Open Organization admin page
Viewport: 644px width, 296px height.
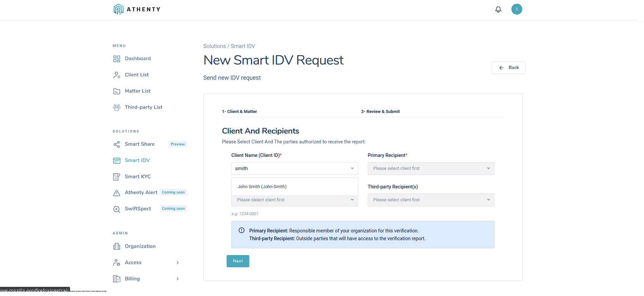pos(140,246)
